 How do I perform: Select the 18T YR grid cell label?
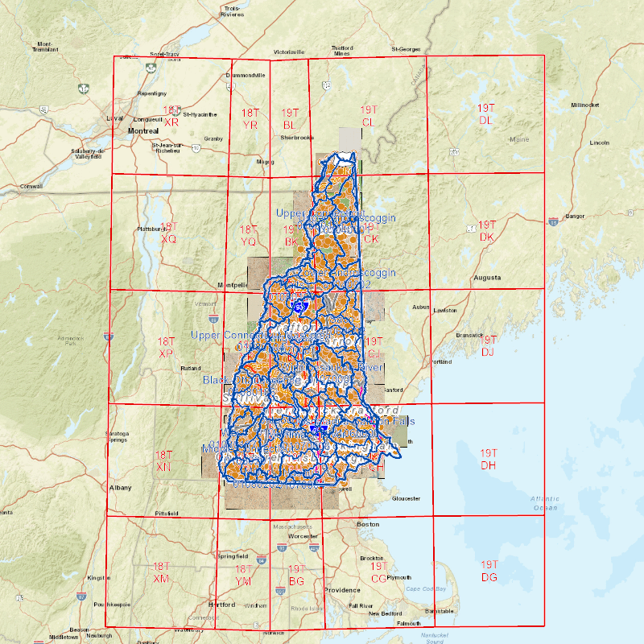click(x=250, y=118)
